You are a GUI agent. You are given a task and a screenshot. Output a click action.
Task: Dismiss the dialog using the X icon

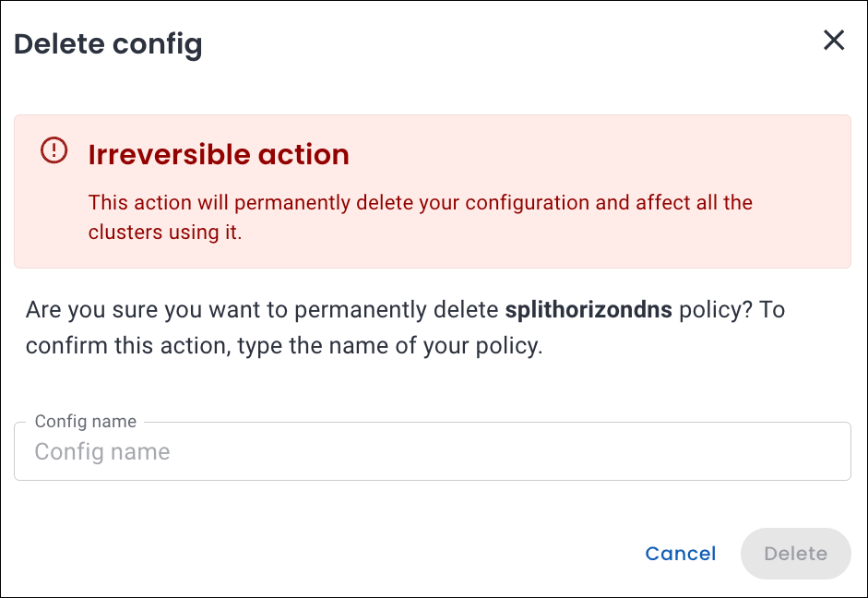click(x=834, y=41)
